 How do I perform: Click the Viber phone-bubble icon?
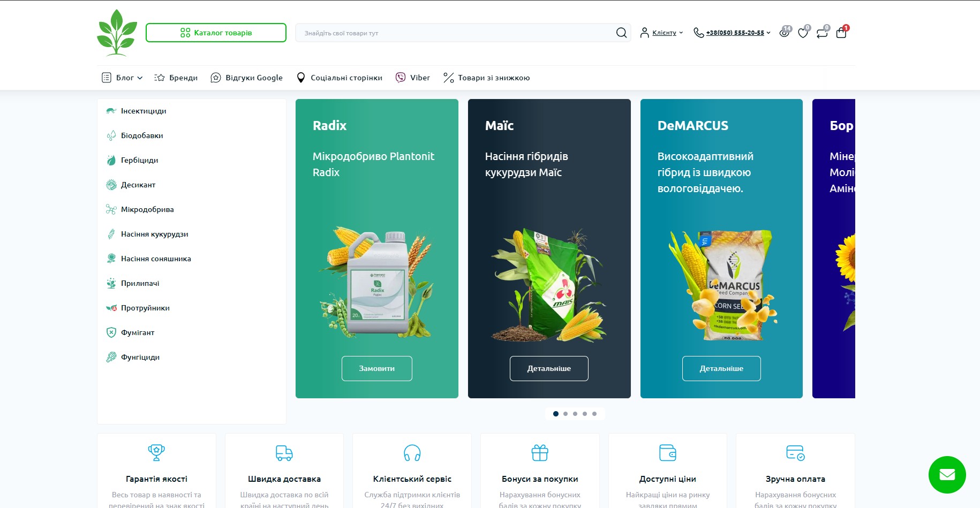[x=401, y=78]
